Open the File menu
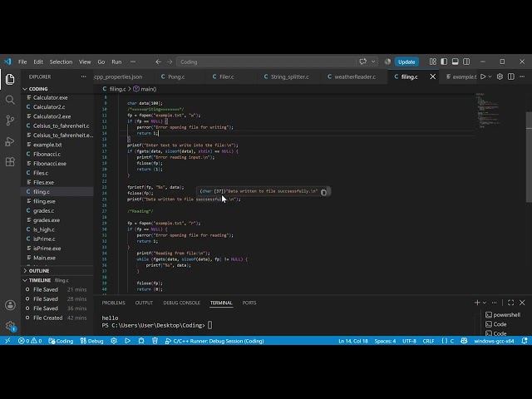Image resolution: width=532 pixels, height=399 pixels. pos(22,62)
